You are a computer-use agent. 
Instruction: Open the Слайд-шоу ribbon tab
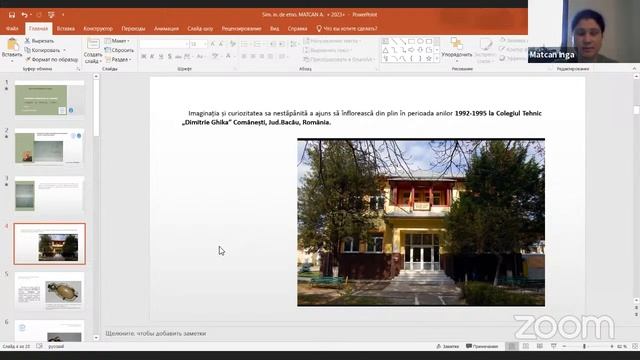[200, 29]
